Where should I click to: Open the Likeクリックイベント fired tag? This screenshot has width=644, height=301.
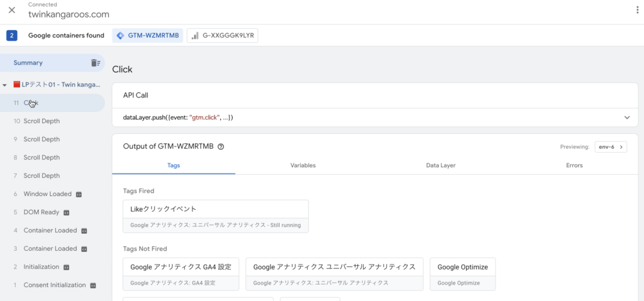coord(216,216)
